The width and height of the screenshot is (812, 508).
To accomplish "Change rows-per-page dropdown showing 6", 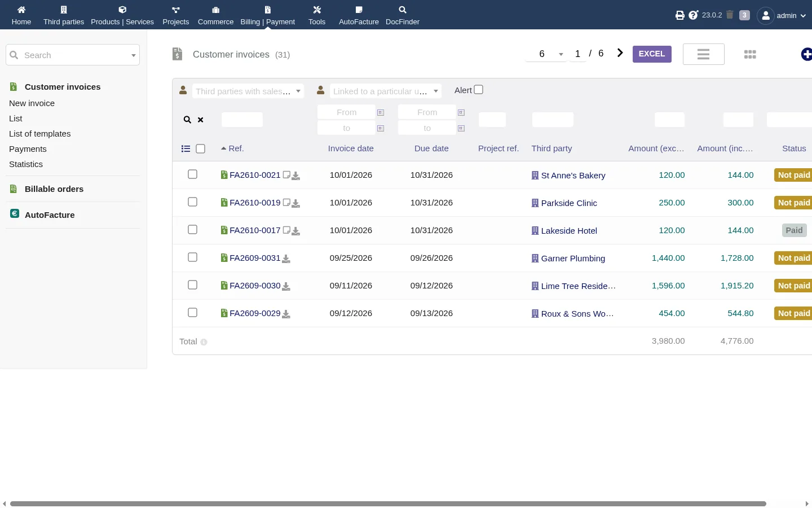I will point(546,54).
